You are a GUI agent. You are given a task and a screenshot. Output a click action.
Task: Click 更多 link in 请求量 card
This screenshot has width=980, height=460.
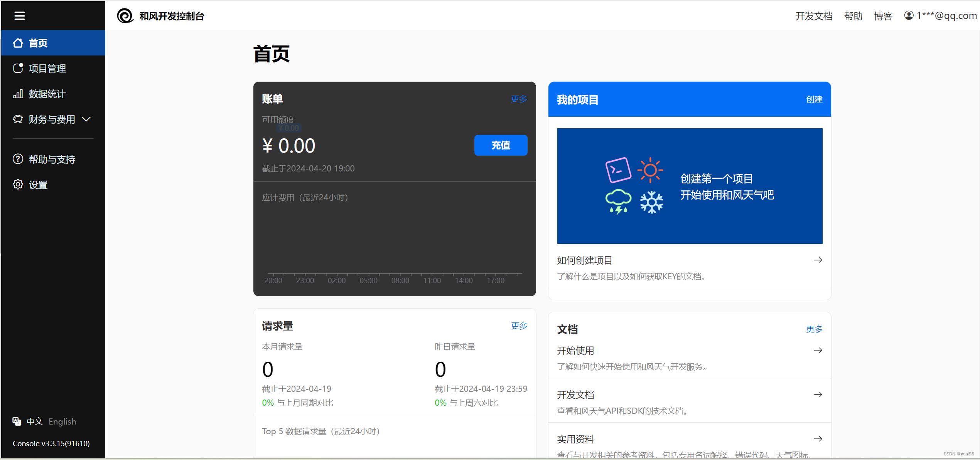[519, 326]
